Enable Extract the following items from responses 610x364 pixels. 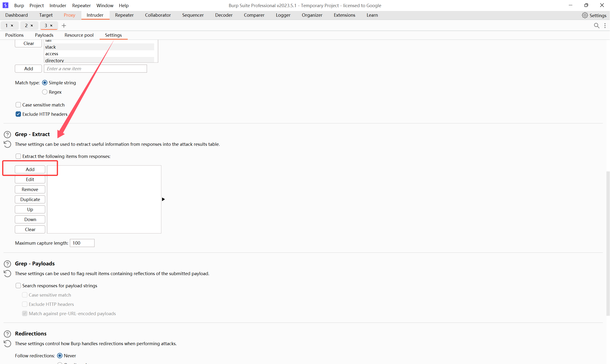point(18,156)
